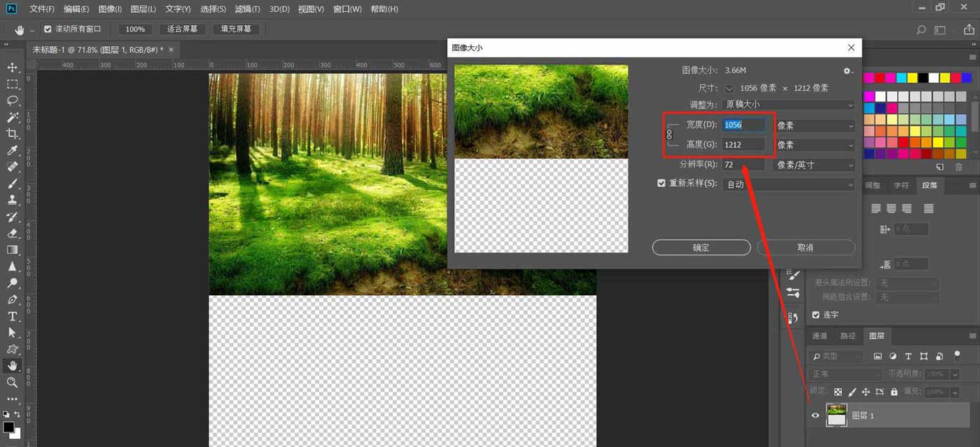Screen dimensions: 980x447
Task: Toggle lock transparent pixels on layer
Action: (838, 392)
